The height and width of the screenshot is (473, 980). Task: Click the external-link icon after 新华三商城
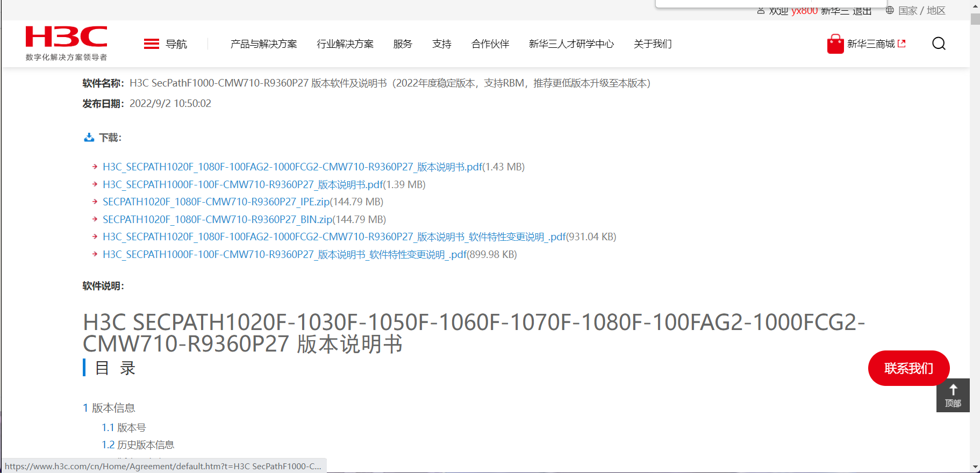(x=902, y=44)
